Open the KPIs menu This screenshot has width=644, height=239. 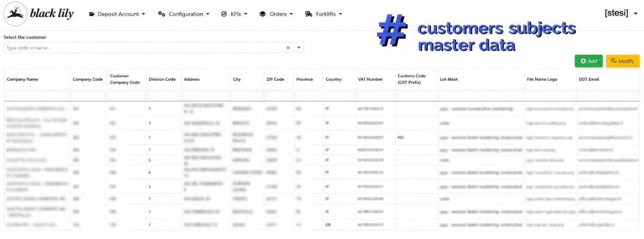tap(234, 14)
